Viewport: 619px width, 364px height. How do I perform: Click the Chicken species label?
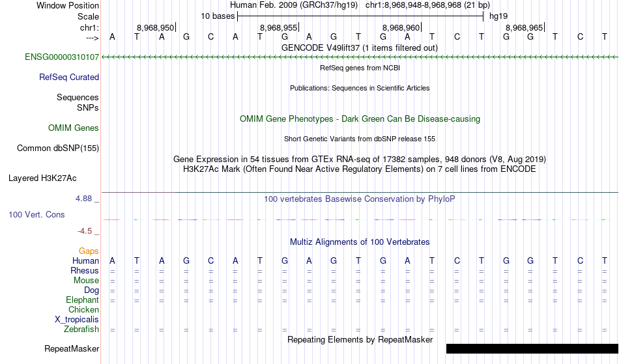pyautogui.click(x=83, y=310)
